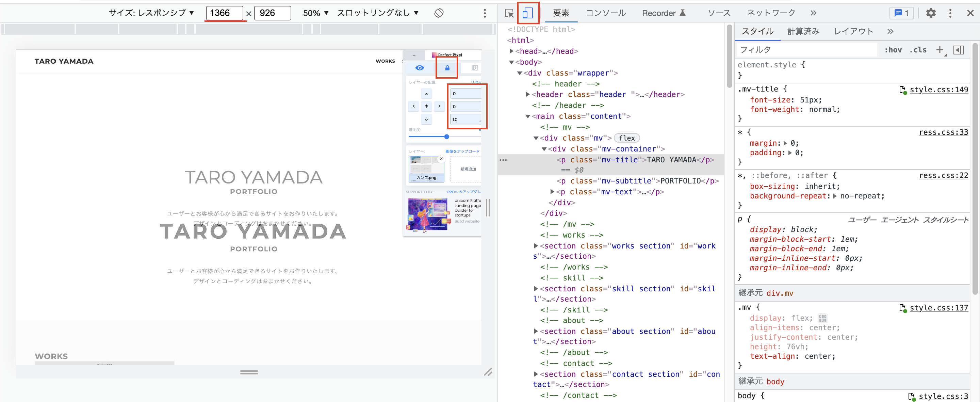Viewport: 980px width, 402px height.
Task: Open DevTools settings gear
Action: click(931, 13)
